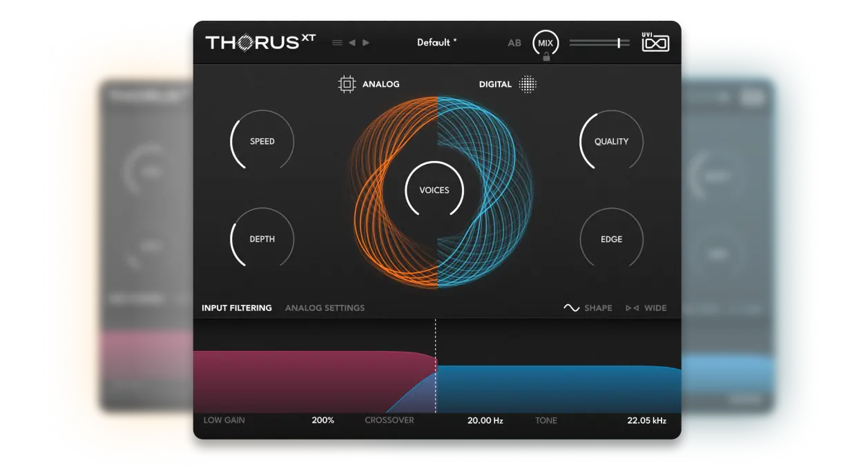This screenshot has width=868, height=470.
Task: Click the SPEED knob
Action: [x=262, y=141]
